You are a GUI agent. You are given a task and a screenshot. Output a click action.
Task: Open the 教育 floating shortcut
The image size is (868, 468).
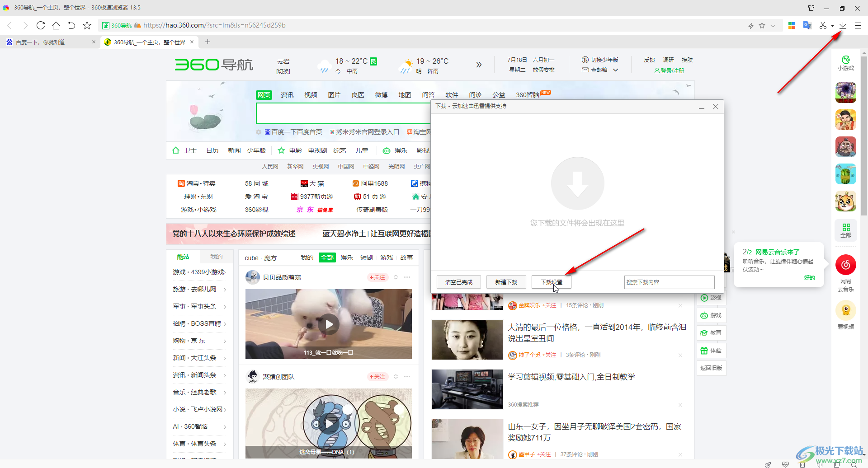click(711, 333)
